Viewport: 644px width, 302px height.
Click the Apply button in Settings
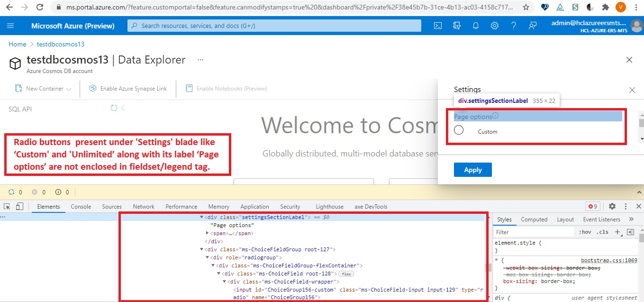click(x=473, y=170)
